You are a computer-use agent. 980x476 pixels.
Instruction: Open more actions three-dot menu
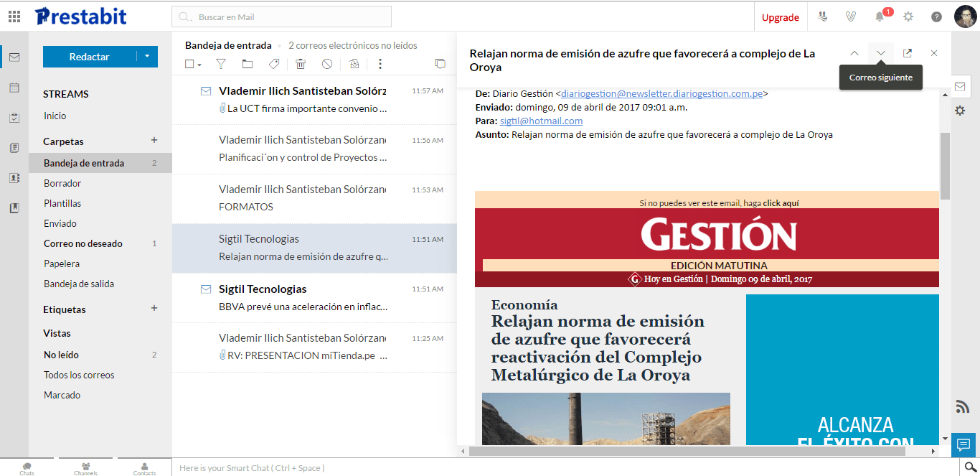(x=380, y=64)
